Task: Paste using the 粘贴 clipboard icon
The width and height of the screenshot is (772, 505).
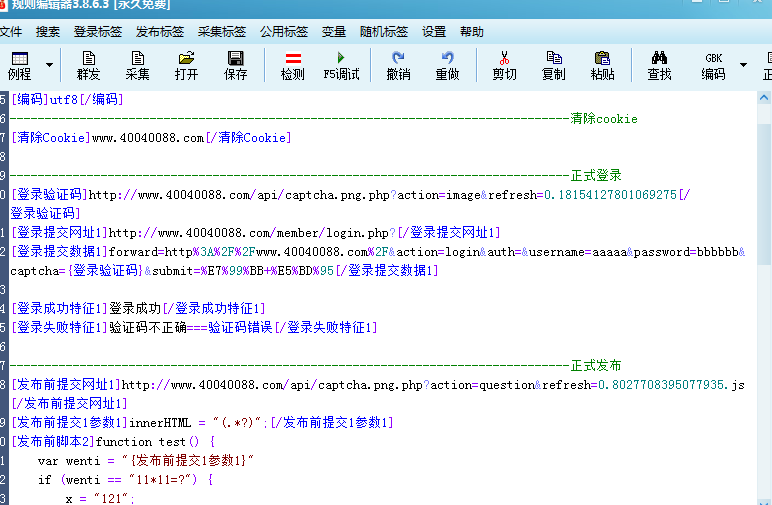Action: pos(602,65)
